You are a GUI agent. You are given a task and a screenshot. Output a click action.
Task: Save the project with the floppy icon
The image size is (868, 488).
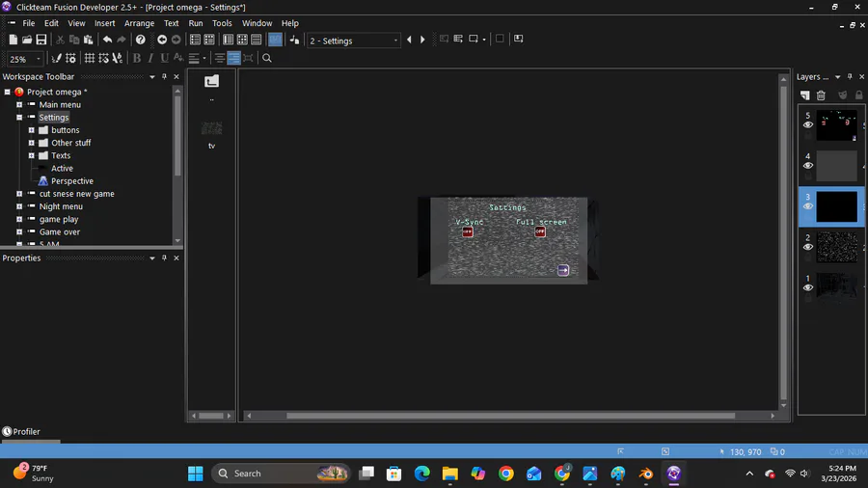pyautogui.click(x=41, y=40)
